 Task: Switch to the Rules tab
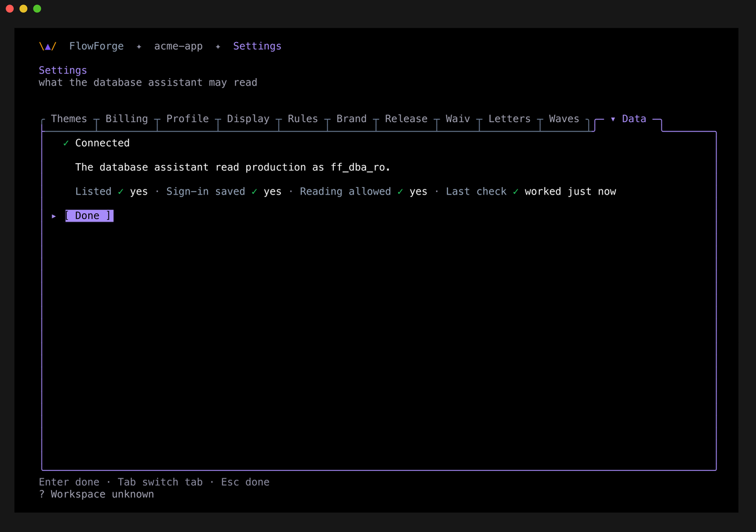[x=303, y=118]
